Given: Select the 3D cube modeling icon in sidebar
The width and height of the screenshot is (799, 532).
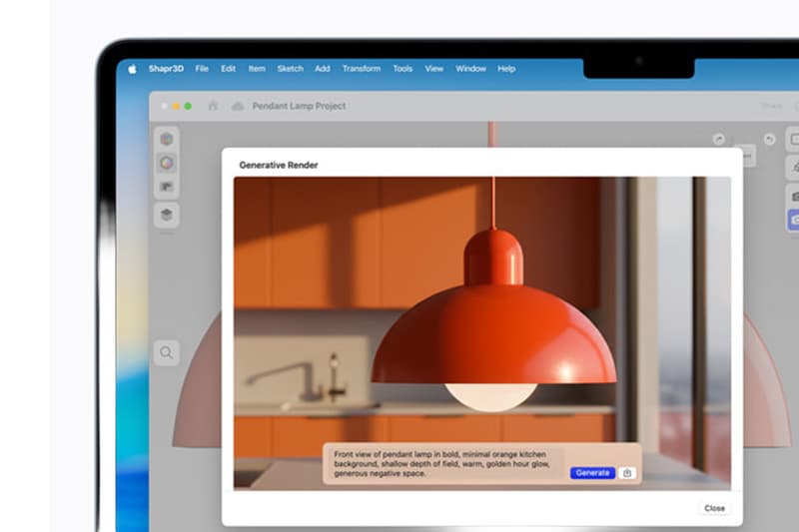Looking at the screenshot, I should point(167,139).
